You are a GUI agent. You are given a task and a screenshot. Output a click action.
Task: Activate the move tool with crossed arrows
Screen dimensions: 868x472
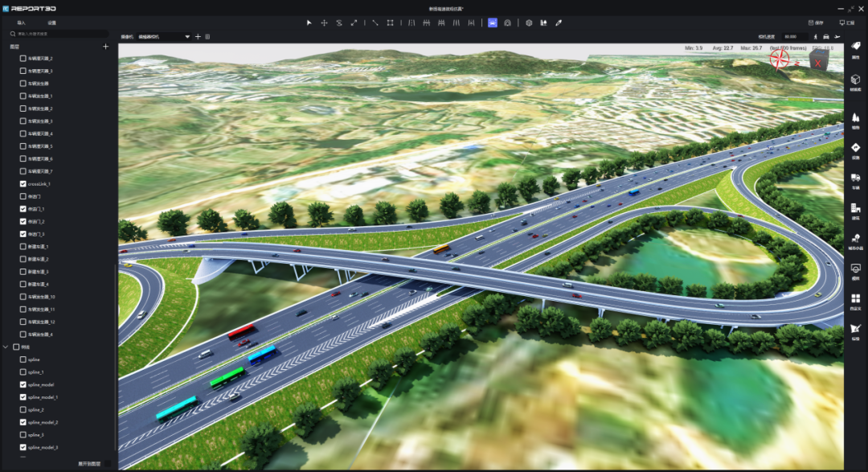[x=324, y=23]
